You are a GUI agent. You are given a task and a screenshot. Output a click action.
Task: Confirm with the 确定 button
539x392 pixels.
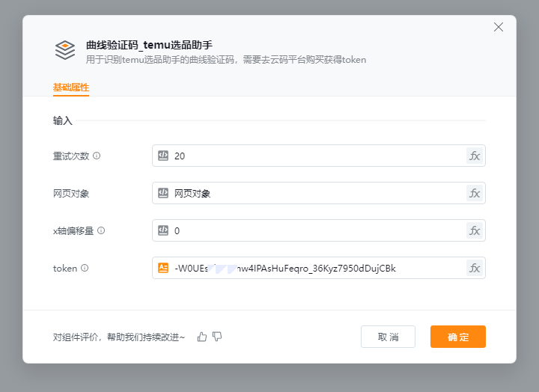[458, 337]
